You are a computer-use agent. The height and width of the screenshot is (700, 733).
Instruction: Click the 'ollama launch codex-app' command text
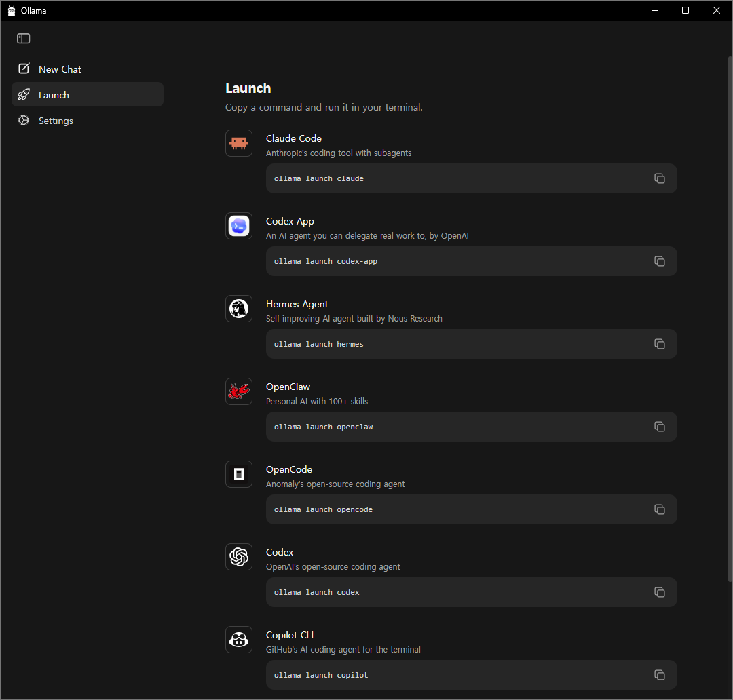pos(326,261)
